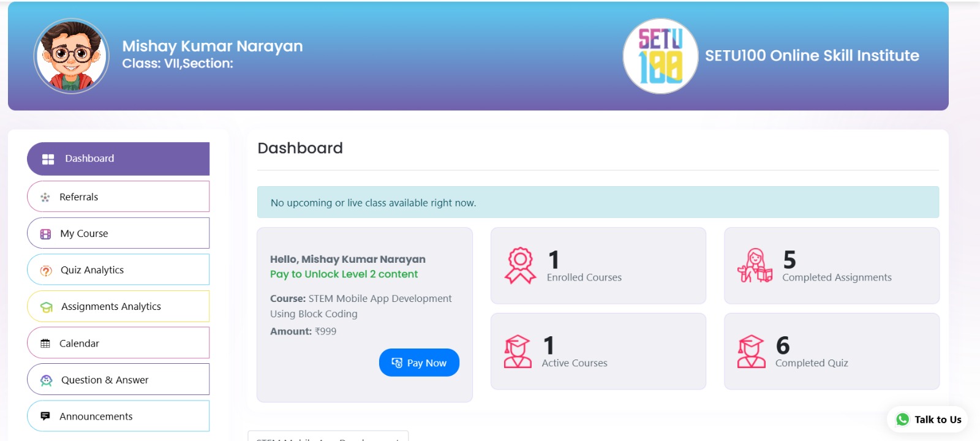
Task: Click the Pay to Unlock Level 2 content link
Action: click(x=344, y=274)
